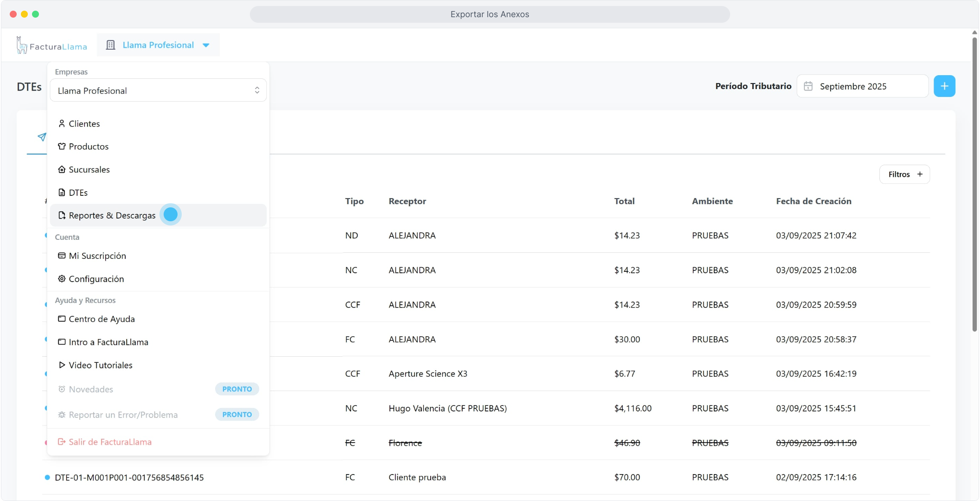Click the Filtros button
Screen dimensions: 980x501
click(904, 174)
